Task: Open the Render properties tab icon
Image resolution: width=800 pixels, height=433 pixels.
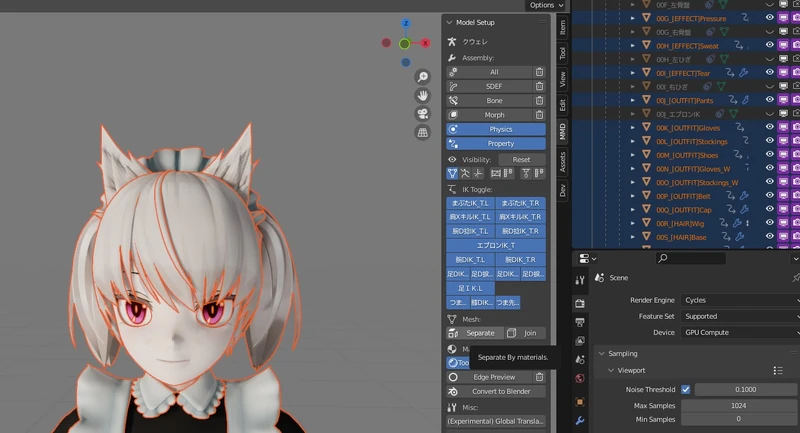Action: [x=580, y=303]
